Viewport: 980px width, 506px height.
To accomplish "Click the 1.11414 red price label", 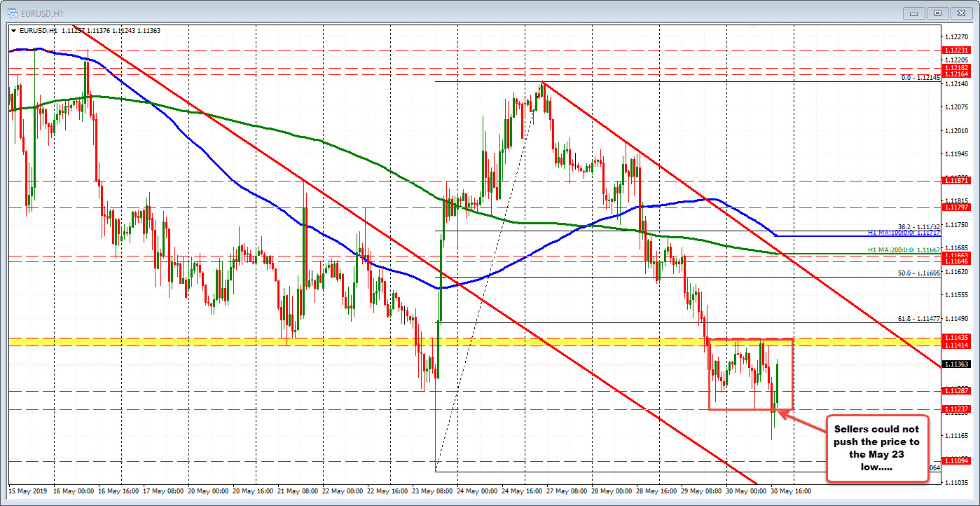I will click(x=956, y=346).
